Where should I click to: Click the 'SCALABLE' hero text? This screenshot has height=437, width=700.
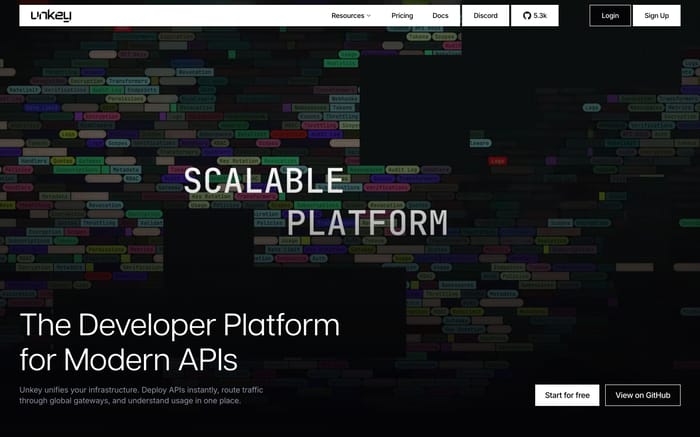click(x=264, y=181)
